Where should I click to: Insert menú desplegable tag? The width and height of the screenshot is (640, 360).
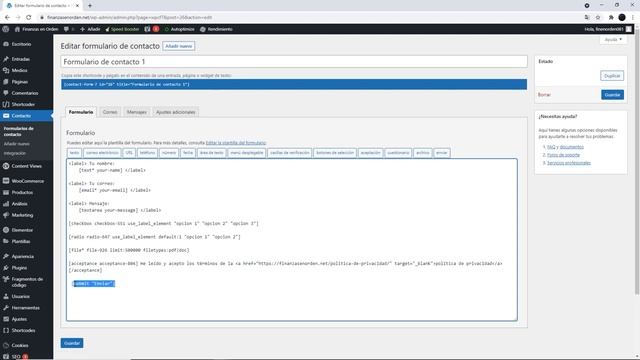(247, 153)
